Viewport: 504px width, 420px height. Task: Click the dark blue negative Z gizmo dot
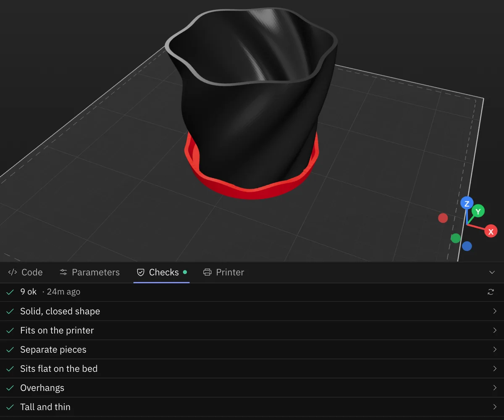coord(467,246)
